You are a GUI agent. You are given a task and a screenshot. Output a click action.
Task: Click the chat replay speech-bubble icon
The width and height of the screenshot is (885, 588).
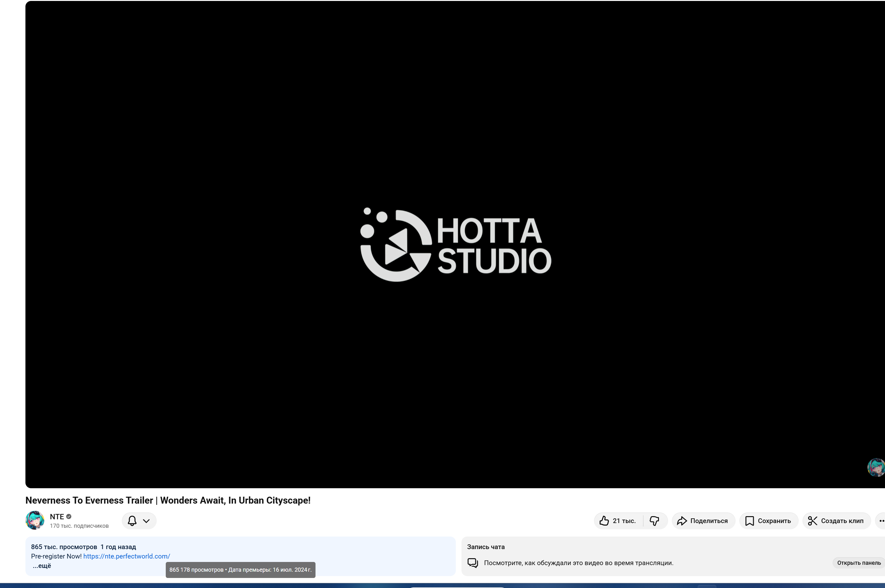coord(472,563)
